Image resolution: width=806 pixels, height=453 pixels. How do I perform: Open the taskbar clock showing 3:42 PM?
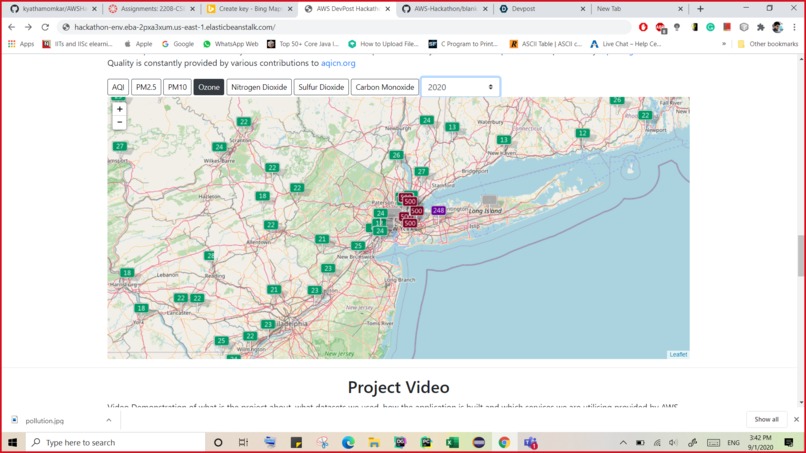[760, 442]
